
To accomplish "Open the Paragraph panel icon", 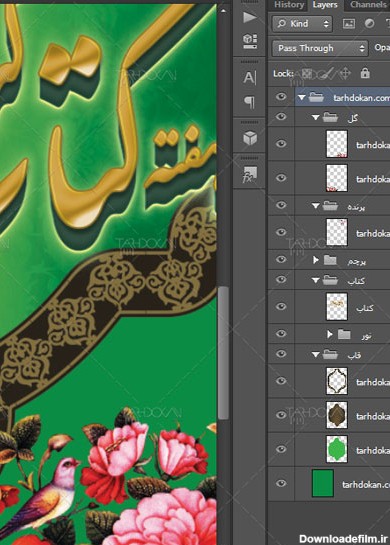I will pyautogui.click(x=250, y=102).
